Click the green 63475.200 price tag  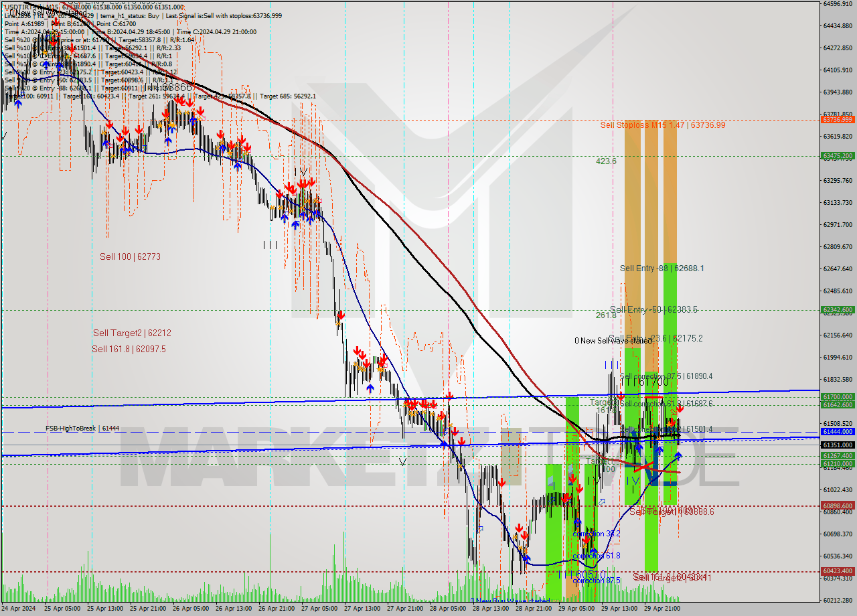tap(837, 156)
